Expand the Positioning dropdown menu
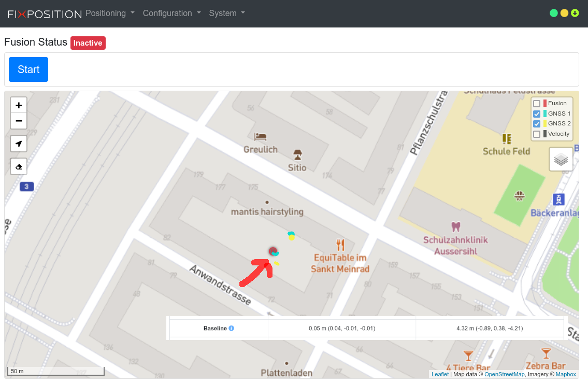Screen dimensions: 588x383 (110, 13)
